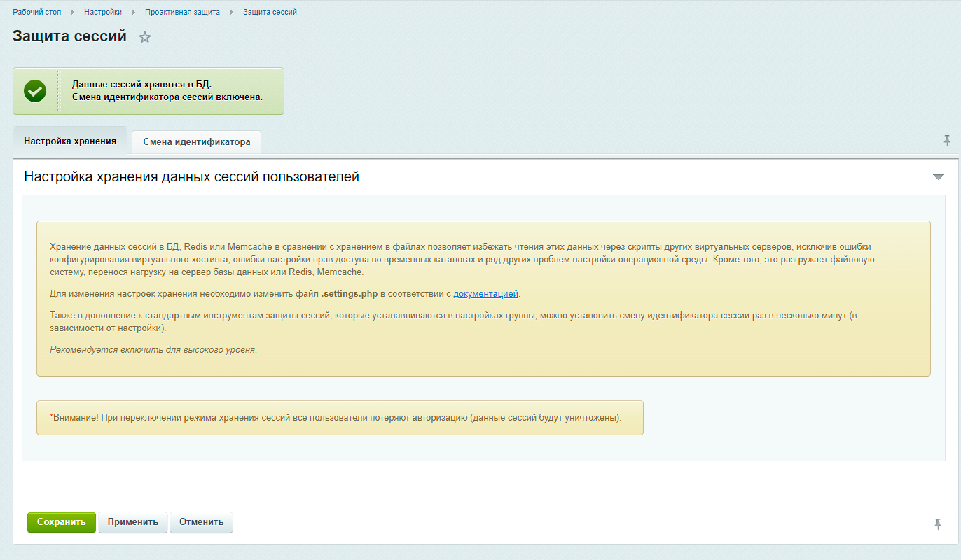Image resolution: width=961 pixels, height=560 pixels.
Task: Pin the tab bar using top pin icon
Action: click(x=947, y=141)
